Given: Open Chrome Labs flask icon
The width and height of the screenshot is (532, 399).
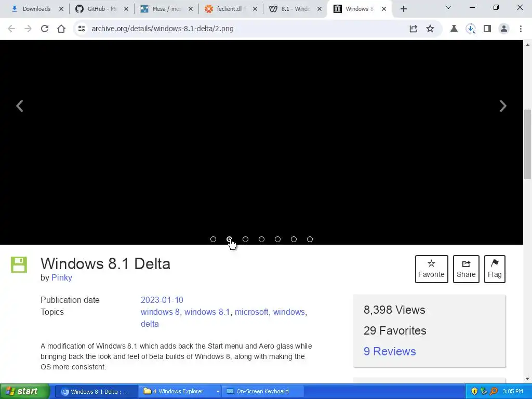Looking at the screenshot, I should pos(454,29).
